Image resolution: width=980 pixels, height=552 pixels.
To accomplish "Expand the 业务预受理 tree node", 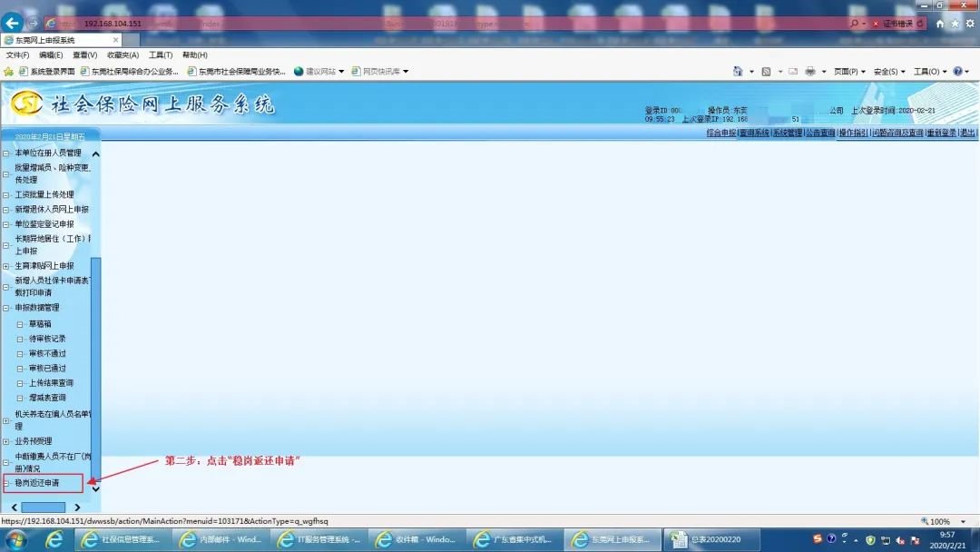I will pyautogui.click(x=6, y=442).
